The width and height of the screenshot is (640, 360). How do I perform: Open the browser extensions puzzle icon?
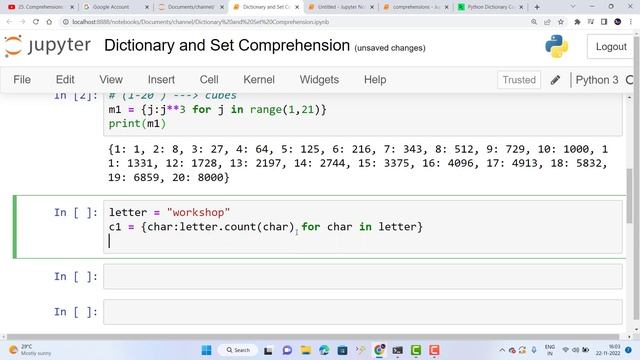(x=577, y=22)
